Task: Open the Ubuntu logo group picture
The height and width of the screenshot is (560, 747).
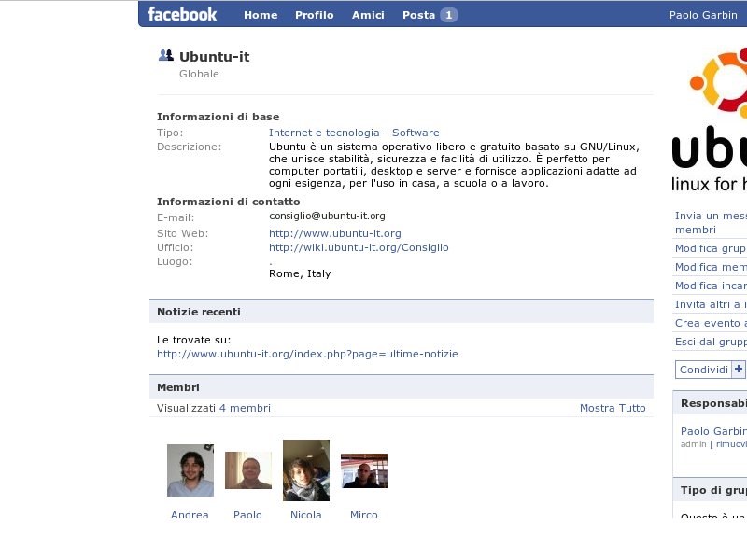Action: pyautogui.click(x=710, y=119)
